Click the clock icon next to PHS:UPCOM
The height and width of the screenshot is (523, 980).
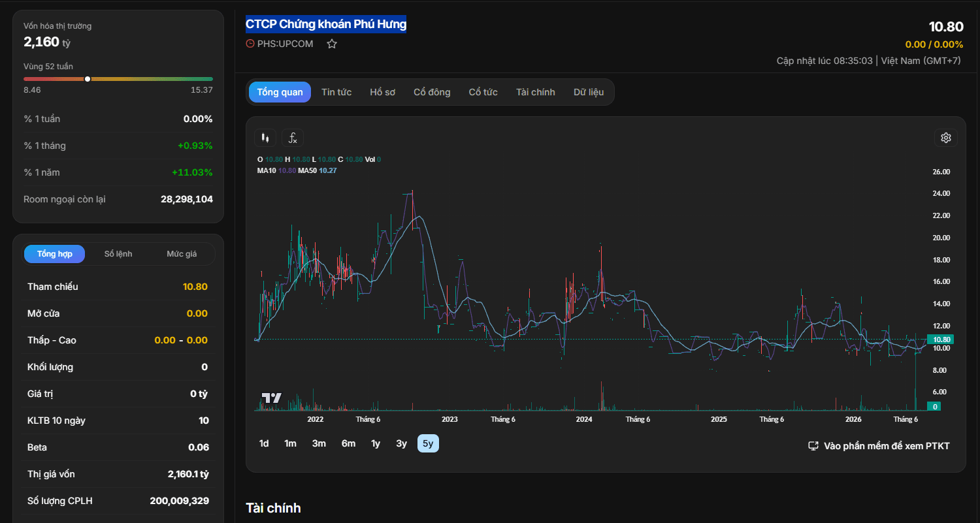(x=250, y=44)
